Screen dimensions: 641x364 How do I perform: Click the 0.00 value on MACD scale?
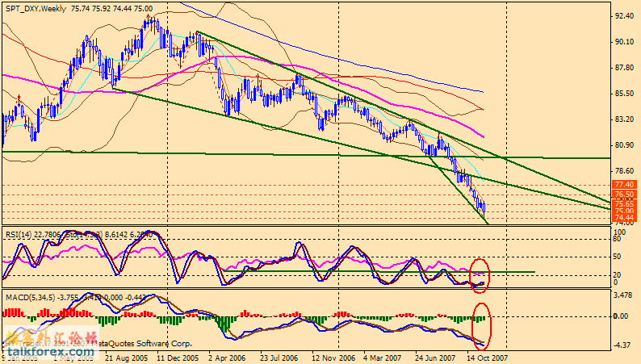pos(621,316)
